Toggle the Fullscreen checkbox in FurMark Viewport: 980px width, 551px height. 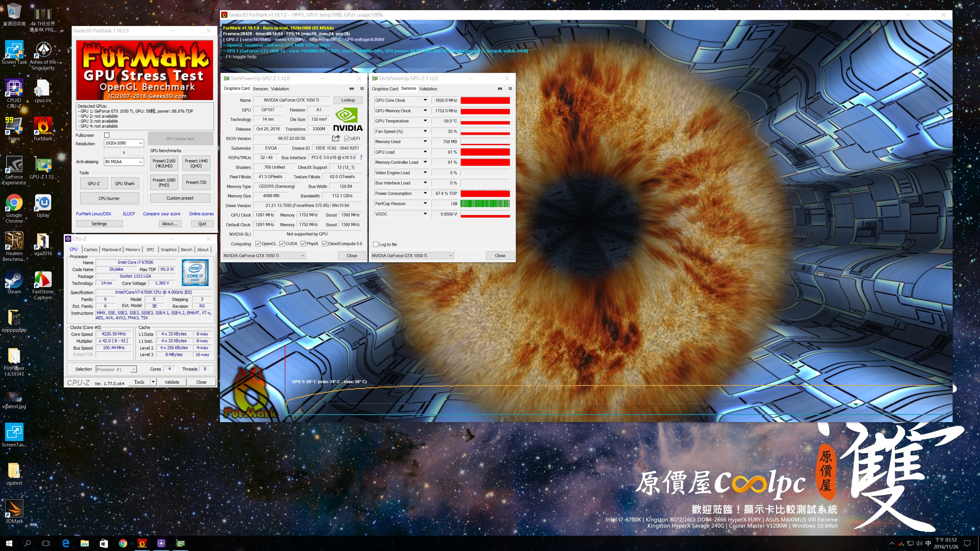[107, 135]
